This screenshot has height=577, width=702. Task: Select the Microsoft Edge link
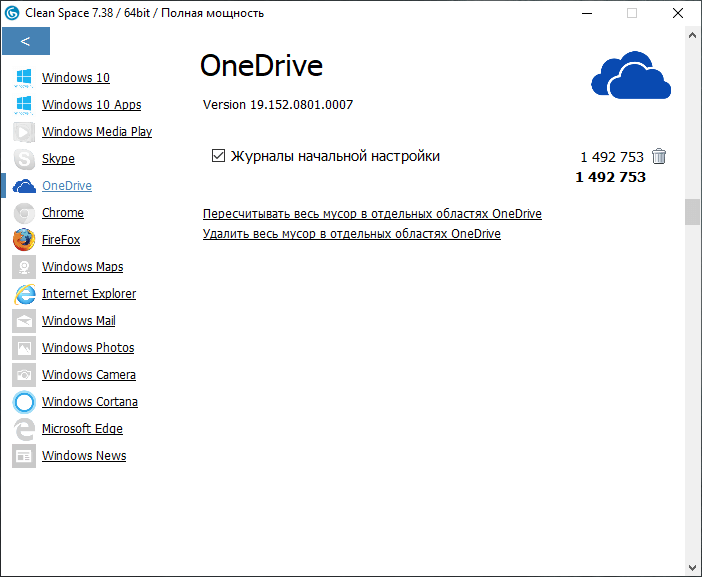coord(82,429)
